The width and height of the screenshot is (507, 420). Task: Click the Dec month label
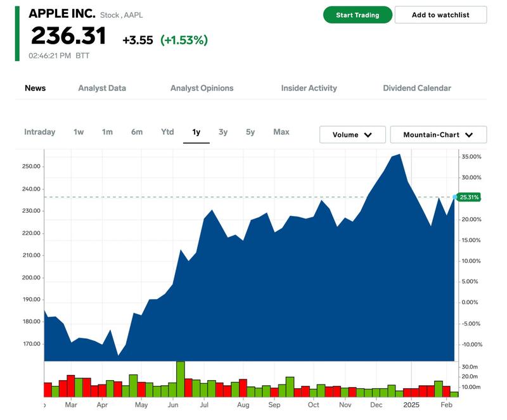pos(376,405)
